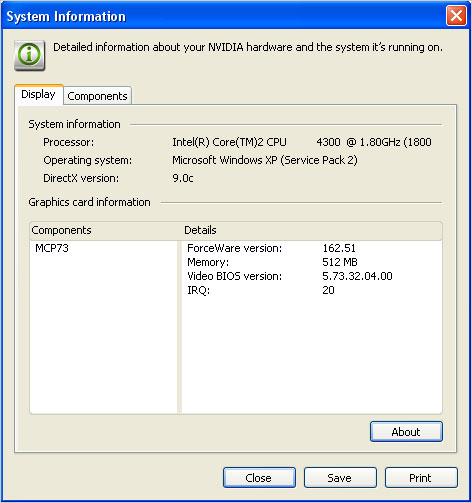
Task: Click the IRQ value 20
Action: 328,290
